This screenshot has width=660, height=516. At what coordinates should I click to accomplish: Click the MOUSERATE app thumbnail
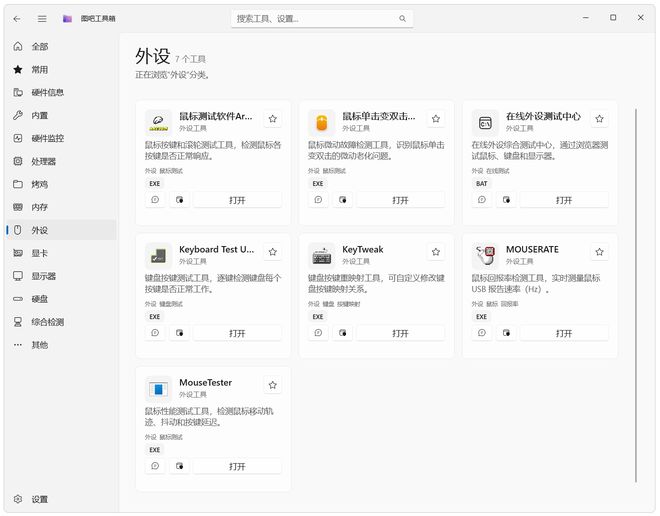click(485, 256)
